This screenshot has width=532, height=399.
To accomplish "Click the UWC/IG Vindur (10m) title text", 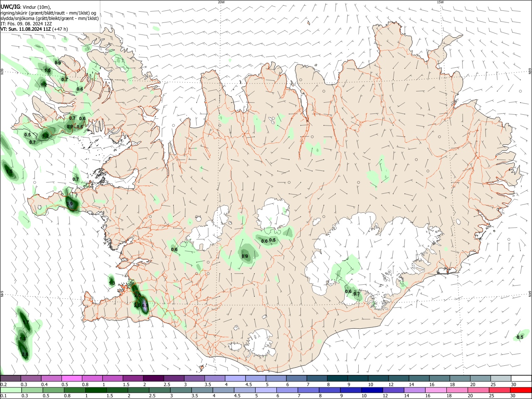I will (26, 7).
